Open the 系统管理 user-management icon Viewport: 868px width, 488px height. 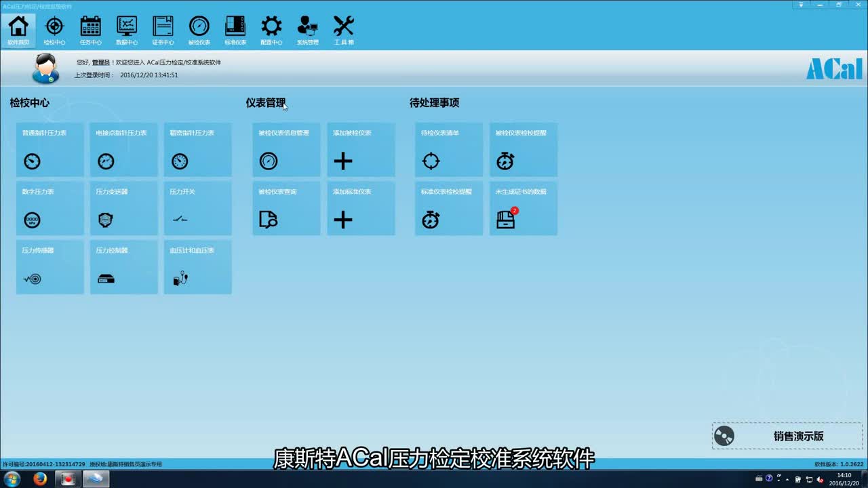tap(307, 28)
